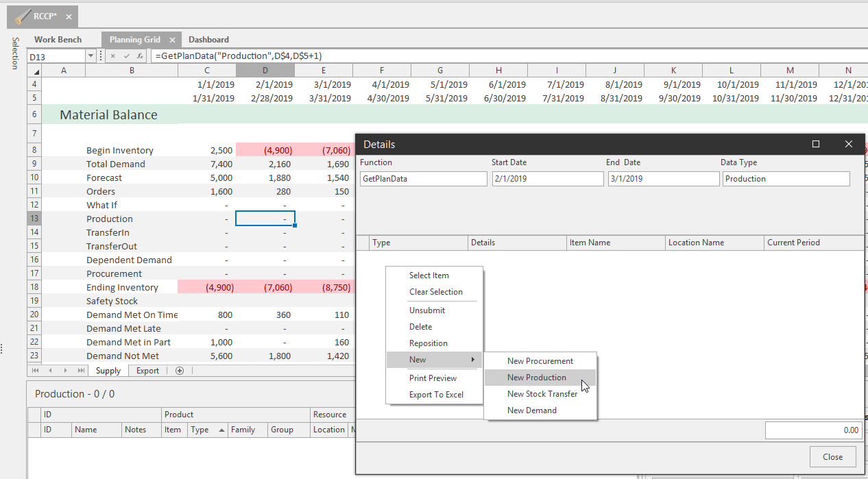Cancel formula entry with the X icon

point(113,56)
